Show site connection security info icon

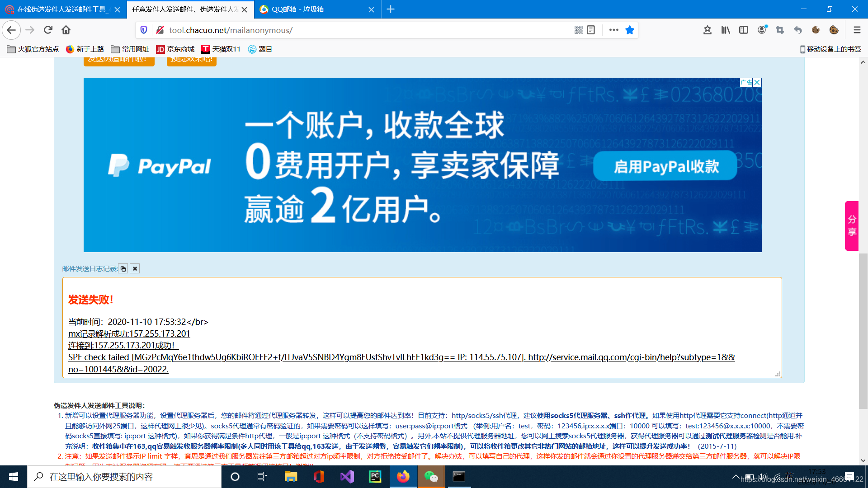[160, 30]
